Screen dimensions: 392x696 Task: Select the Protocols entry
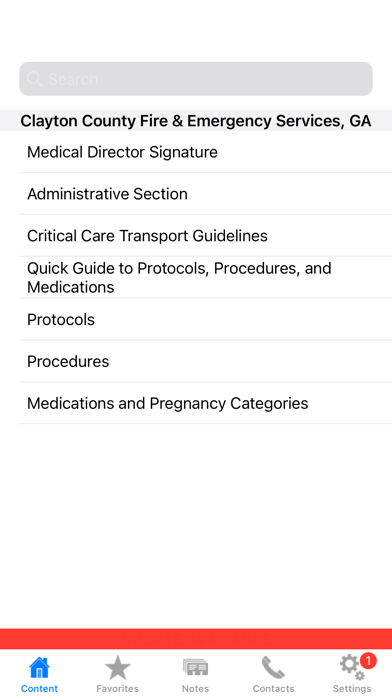(x=206, y=320)
